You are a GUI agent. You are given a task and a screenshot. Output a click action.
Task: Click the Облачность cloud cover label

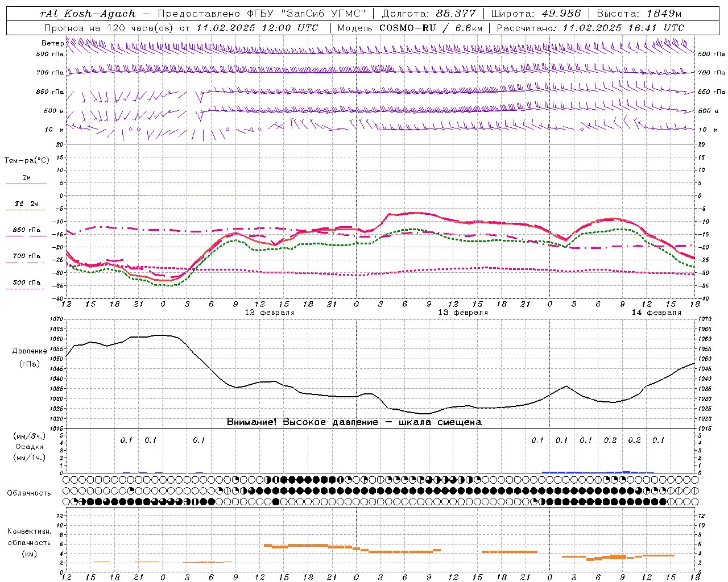click(x=29, y=493)
